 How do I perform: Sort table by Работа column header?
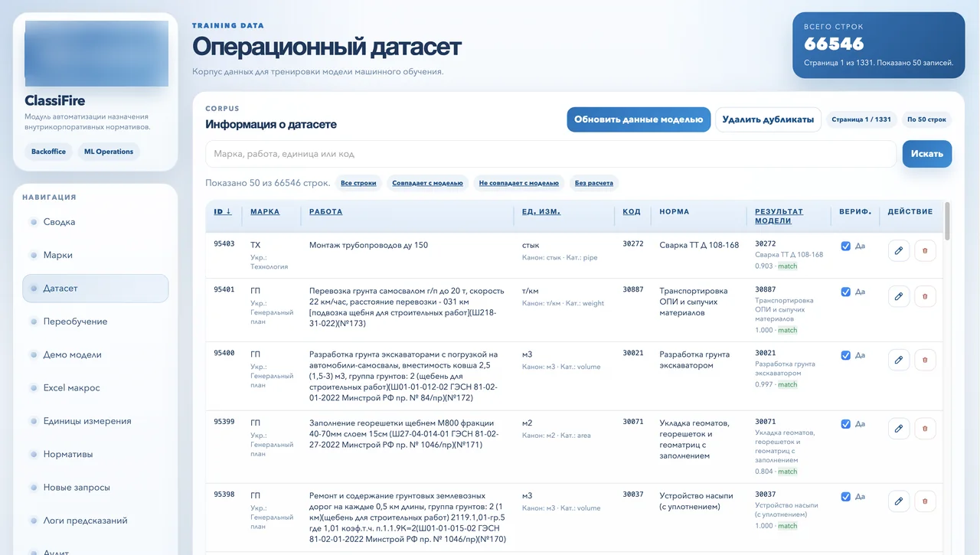pos(326,212)
